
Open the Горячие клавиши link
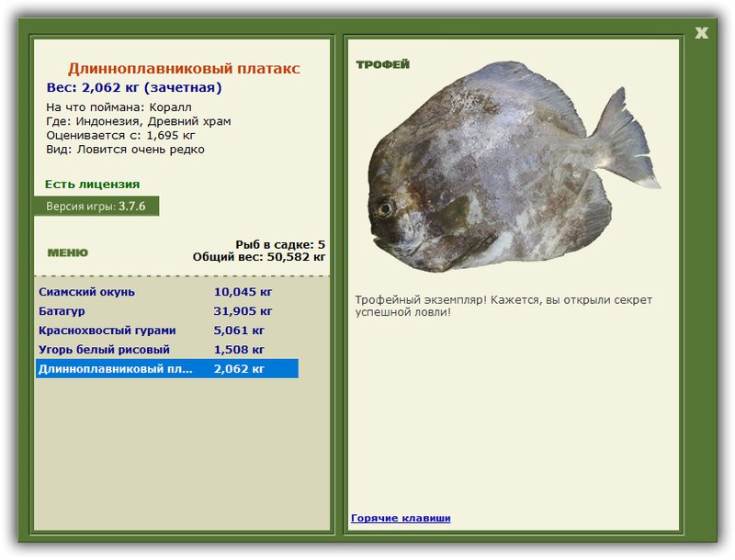[401, 518]
